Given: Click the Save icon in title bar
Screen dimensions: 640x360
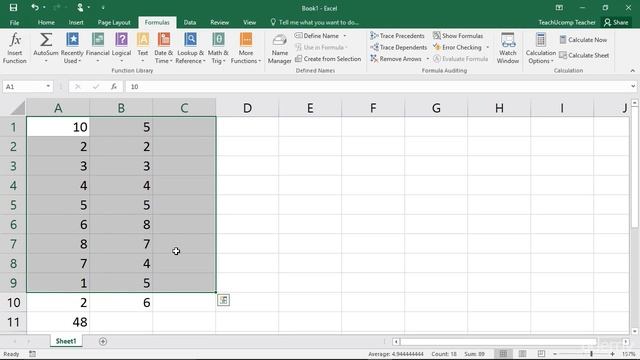Looking at the screenshot, I should [x=13, y=8].
